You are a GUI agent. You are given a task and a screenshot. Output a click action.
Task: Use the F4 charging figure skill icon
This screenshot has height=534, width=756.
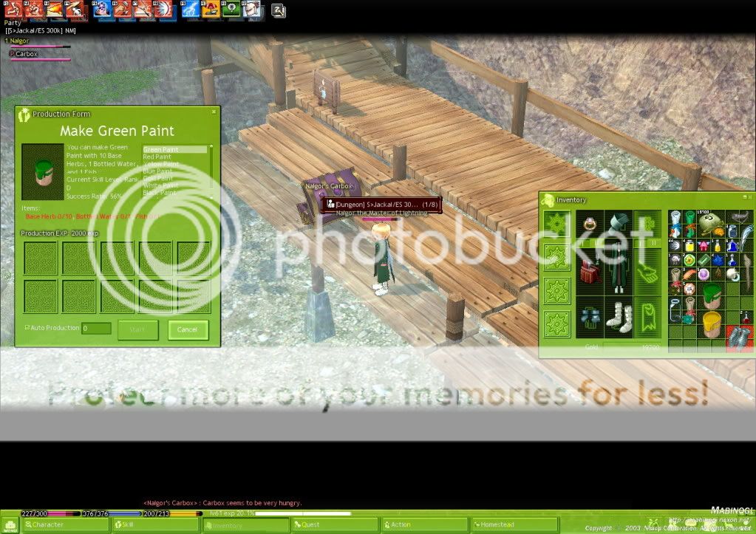[x=74, y=9]
